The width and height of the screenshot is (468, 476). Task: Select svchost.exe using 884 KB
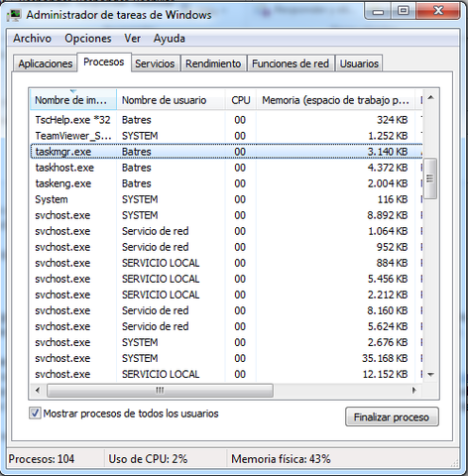point(226,263)
